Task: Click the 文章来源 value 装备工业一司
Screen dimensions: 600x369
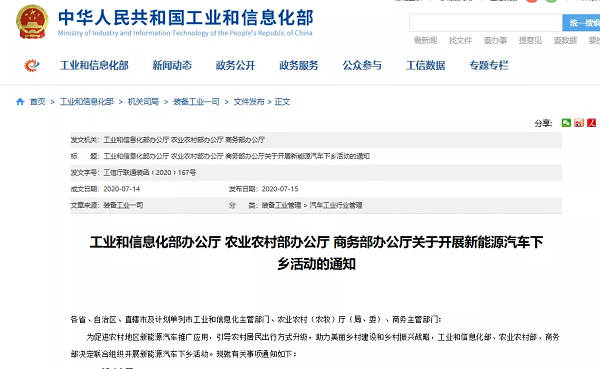Action: tap(123, 205)
